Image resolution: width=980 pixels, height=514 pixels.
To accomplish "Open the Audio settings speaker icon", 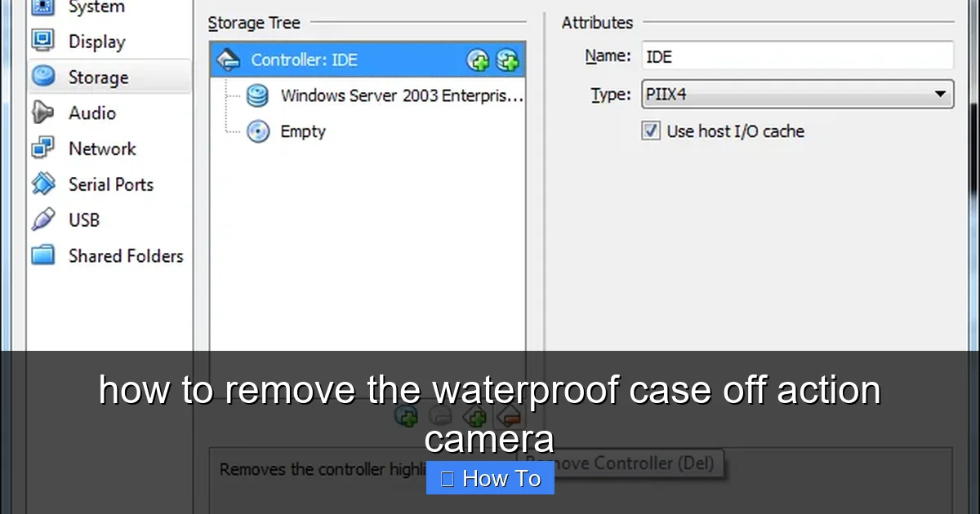I will [42, 113].
